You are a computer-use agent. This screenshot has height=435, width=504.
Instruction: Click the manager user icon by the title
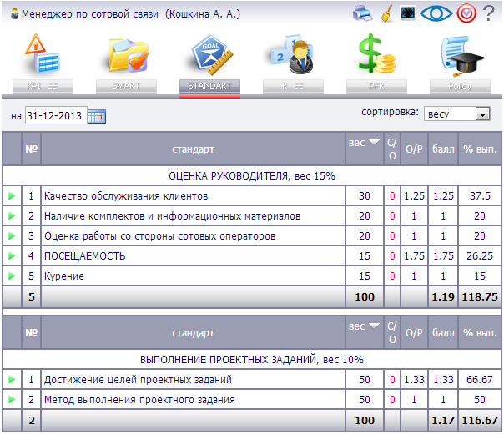pos(14,14)
